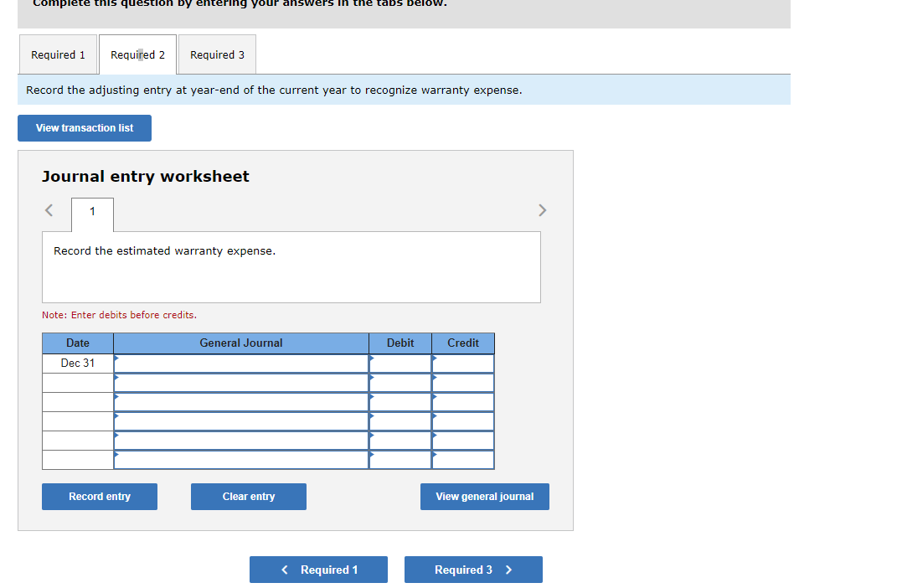This screenshot has width=897, height=588.
Task: Click the back arrow on the Required 1 button
Action: (x=284, y=570)
